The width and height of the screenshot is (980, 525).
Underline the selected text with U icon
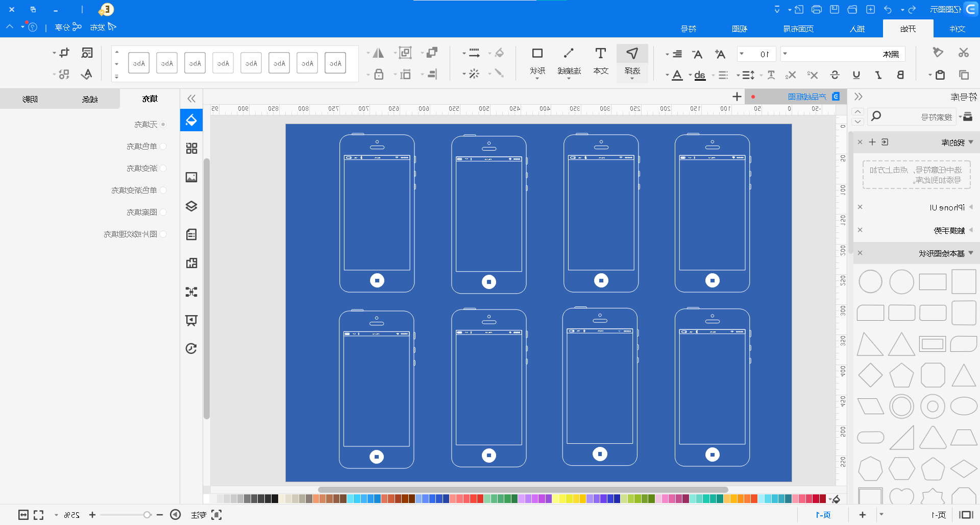[x=856, y=75]
